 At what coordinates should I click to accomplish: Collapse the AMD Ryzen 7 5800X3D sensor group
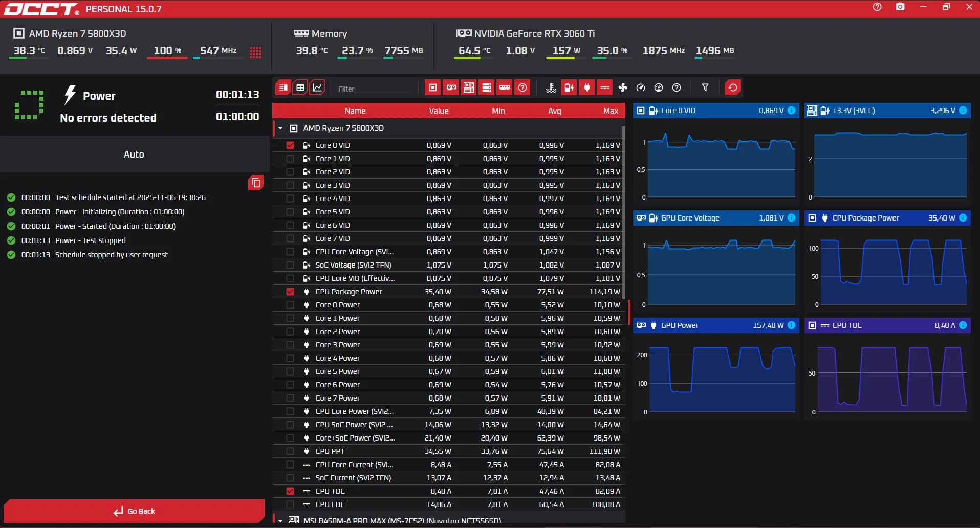click(x=280, y=128)
